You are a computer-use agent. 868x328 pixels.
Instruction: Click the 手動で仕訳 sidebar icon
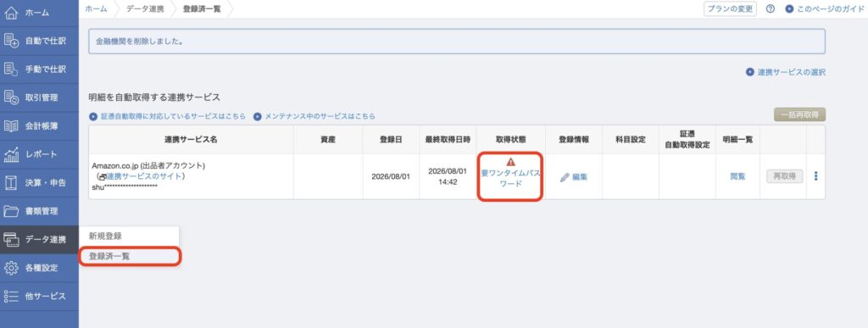(x=11, y=69)
